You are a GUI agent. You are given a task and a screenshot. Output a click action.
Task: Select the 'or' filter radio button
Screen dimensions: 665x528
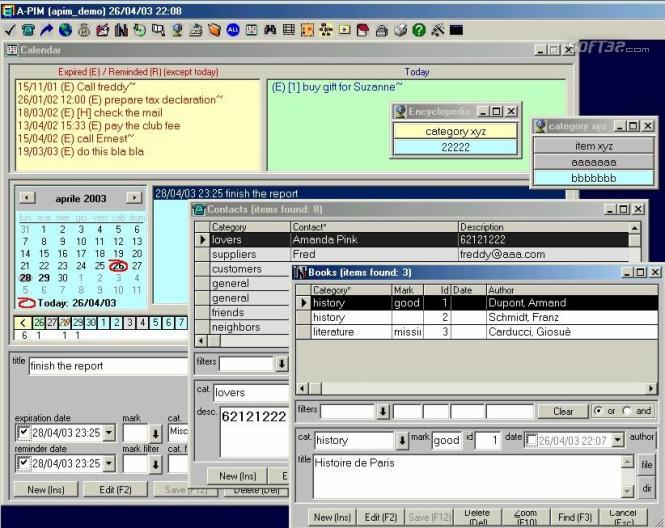598,411
